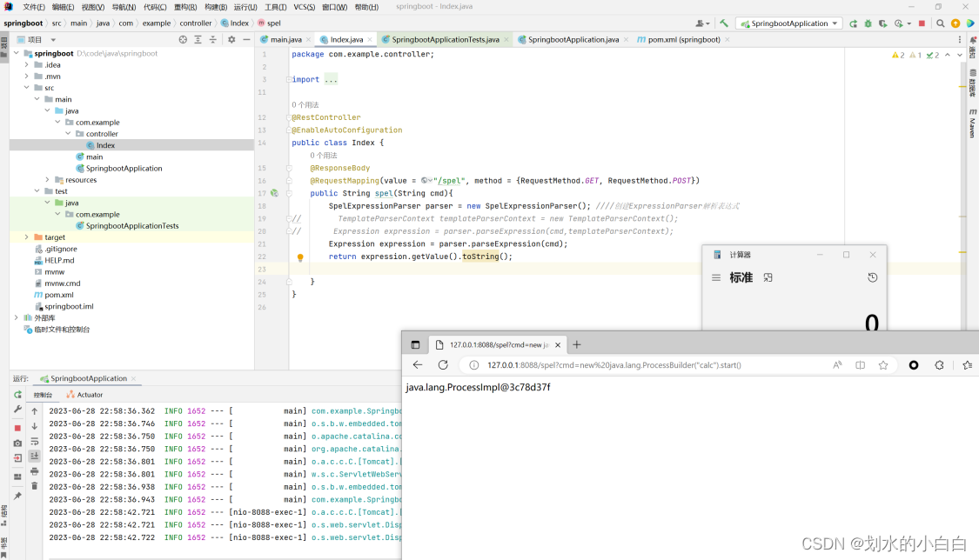This screenshot has height=560, width=979.
Task: Rerun SpringbootApplication from the top toolbar
Action: pos(853,23)
